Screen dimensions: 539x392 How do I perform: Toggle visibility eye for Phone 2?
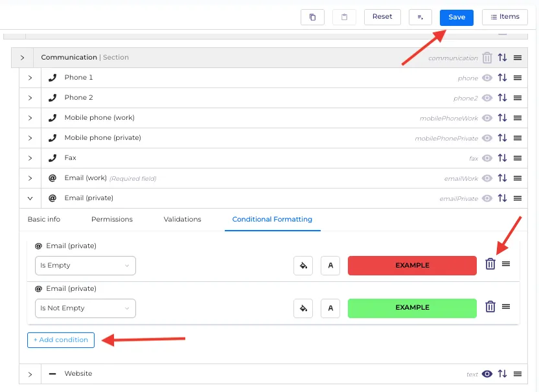(487, 98)
